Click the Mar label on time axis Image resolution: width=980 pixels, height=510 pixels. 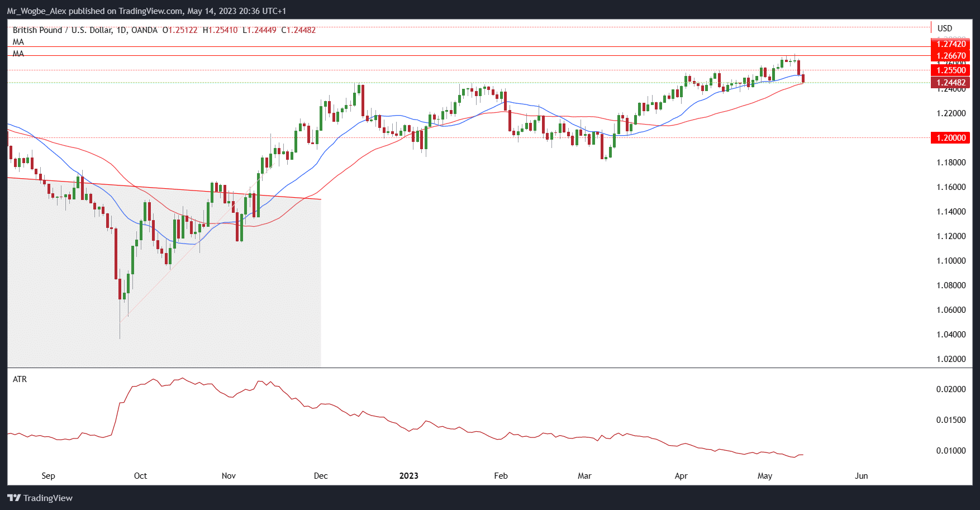pos(584,476)
